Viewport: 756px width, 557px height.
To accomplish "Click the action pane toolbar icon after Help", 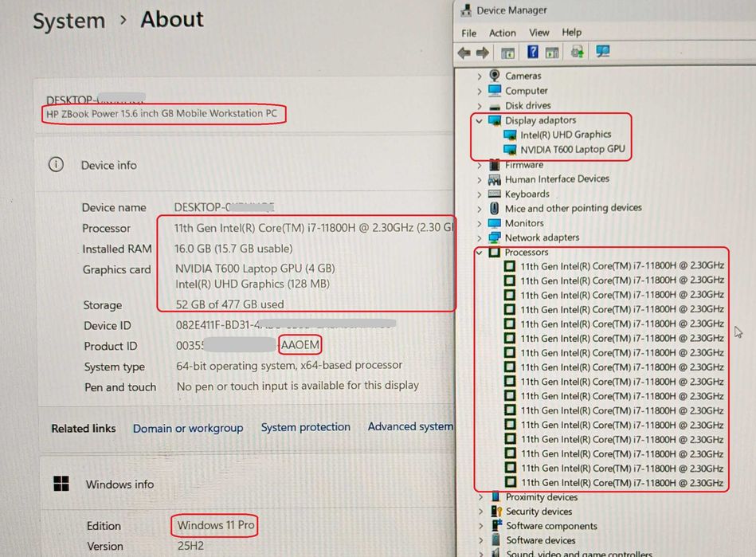I will coord(552,53).
